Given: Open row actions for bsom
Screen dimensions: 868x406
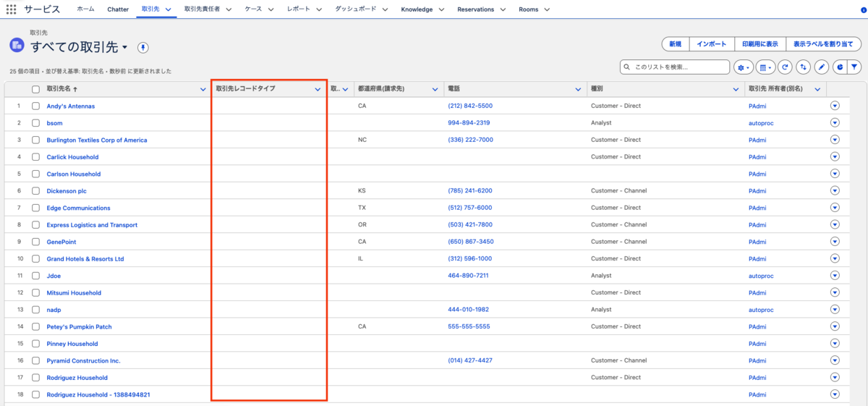Looking at the screenshot, I should pyautogui.click(x=835, y=123).
